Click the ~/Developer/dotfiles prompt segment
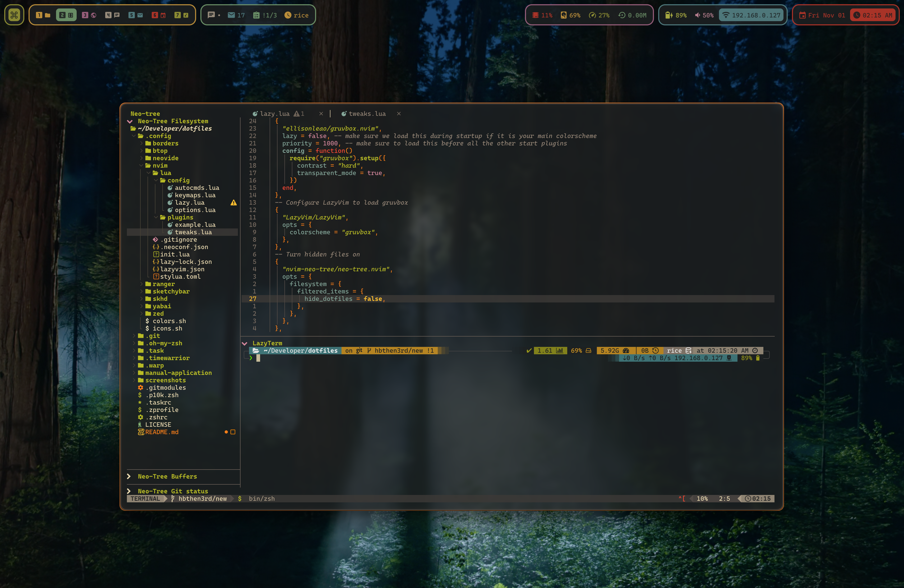Viewport: 904px width, 588px height. click(x=295, y=351)
